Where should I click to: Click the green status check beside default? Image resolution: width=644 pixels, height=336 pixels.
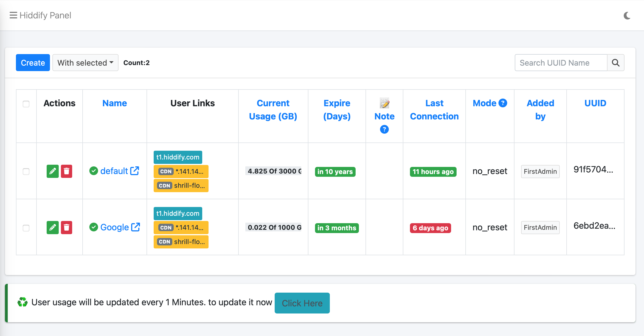coord(94,171)
